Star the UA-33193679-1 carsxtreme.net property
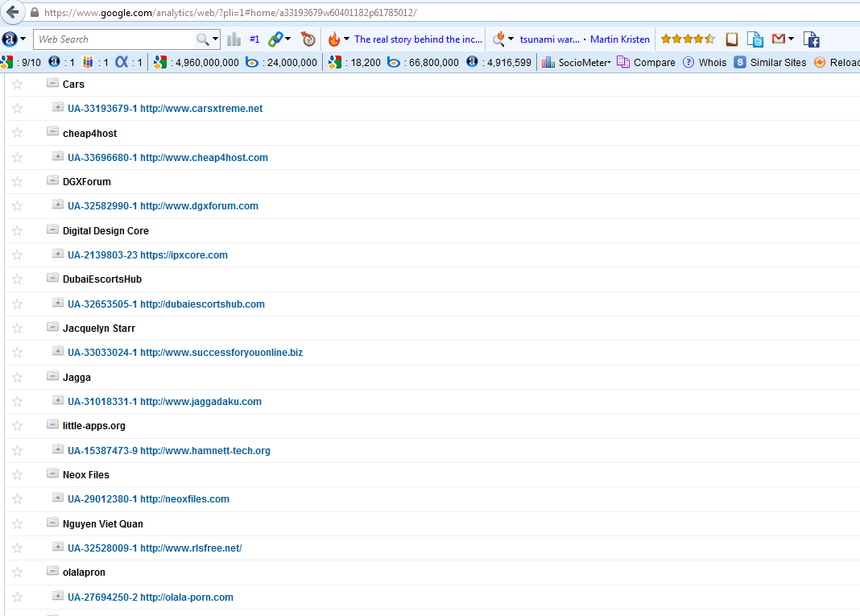Image resolution: width=860 pixels, height=616 pixels. pyautogui.click(x=18, y=108)
